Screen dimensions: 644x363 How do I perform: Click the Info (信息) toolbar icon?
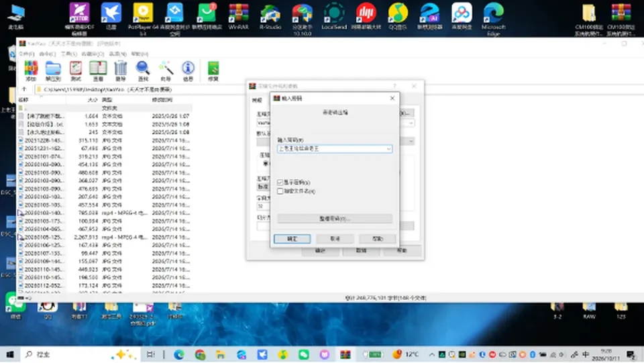click(188, 71)
